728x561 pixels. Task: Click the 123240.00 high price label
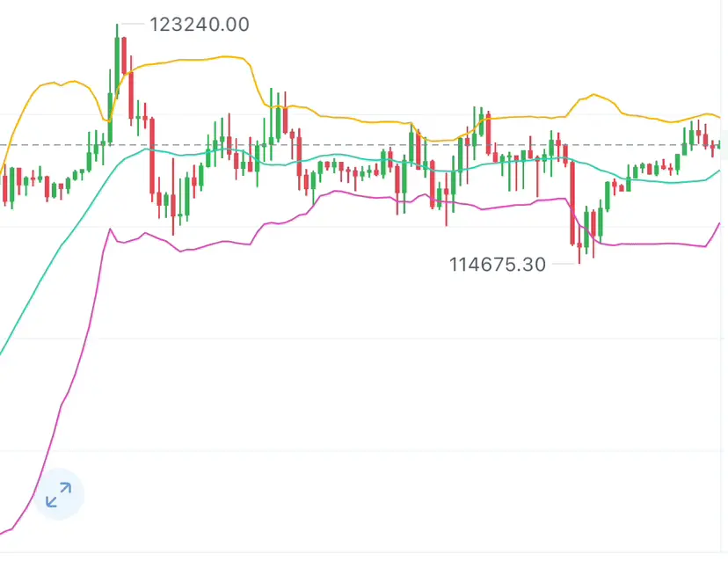coord(200,25)
